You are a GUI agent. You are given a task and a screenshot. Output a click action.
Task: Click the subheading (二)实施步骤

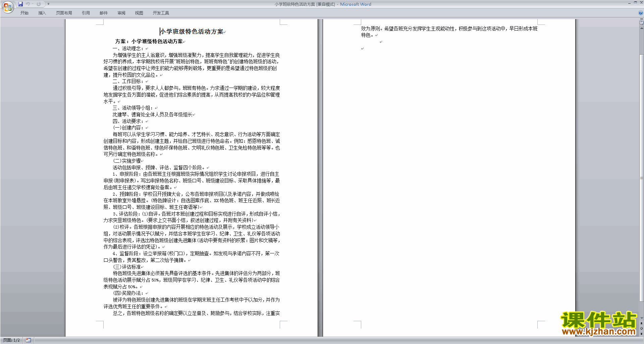127,161
